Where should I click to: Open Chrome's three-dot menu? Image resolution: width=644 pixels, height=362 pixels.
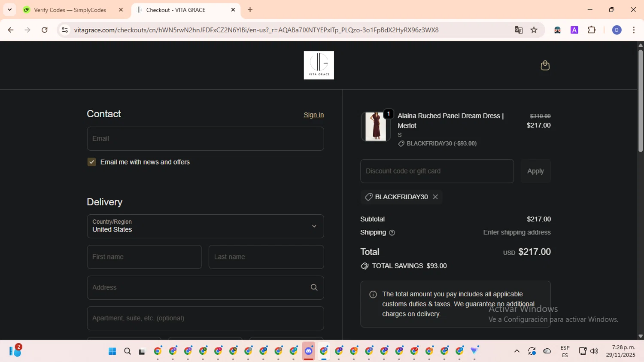(634, 30)
